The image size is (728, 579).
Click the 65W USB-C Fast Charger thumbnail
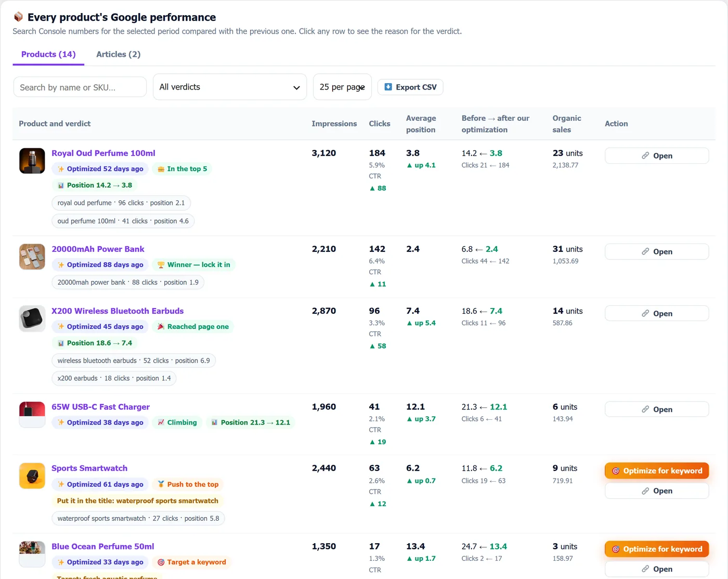point(32,415)
